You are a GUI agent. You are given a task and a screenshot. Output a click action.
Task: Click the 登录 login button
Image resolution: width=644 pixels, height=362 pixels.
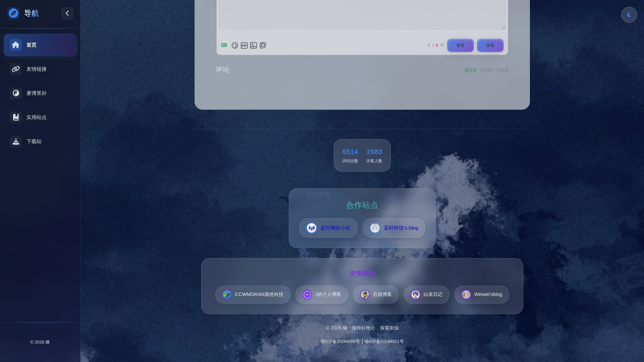pos(460,45)
